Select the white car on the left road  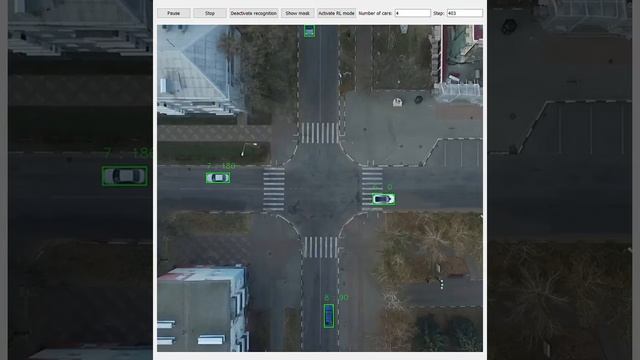click(x=218, y=178)
